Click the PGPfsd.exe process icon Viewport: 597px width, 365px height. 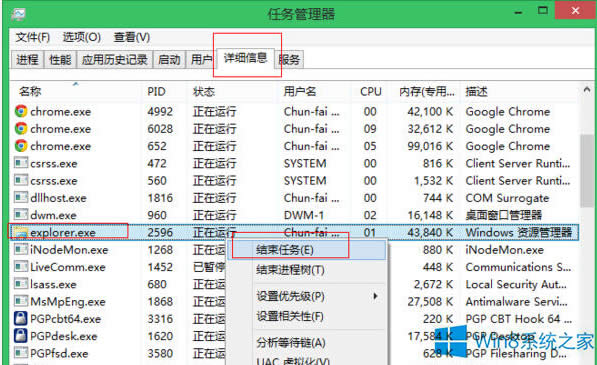[x=21, y=353]
